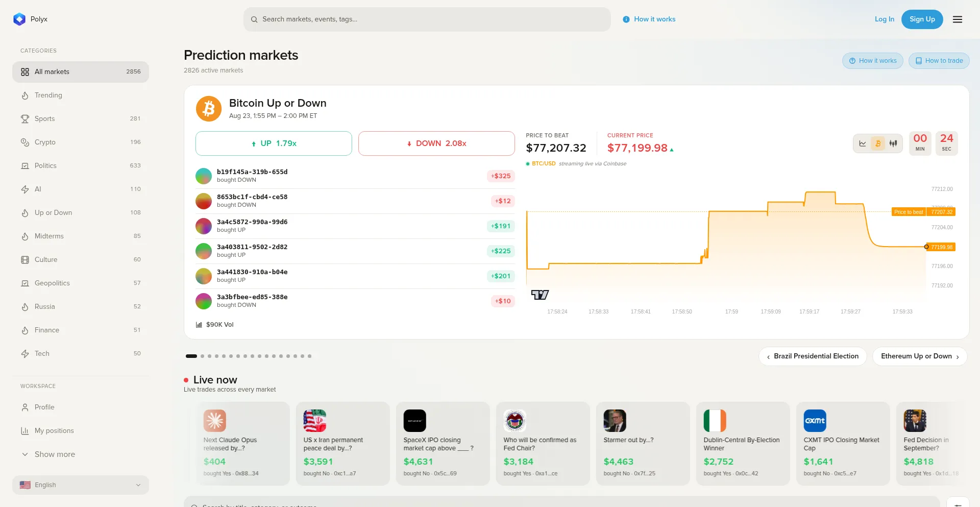Open the Midterms category

tap(81, 236)
